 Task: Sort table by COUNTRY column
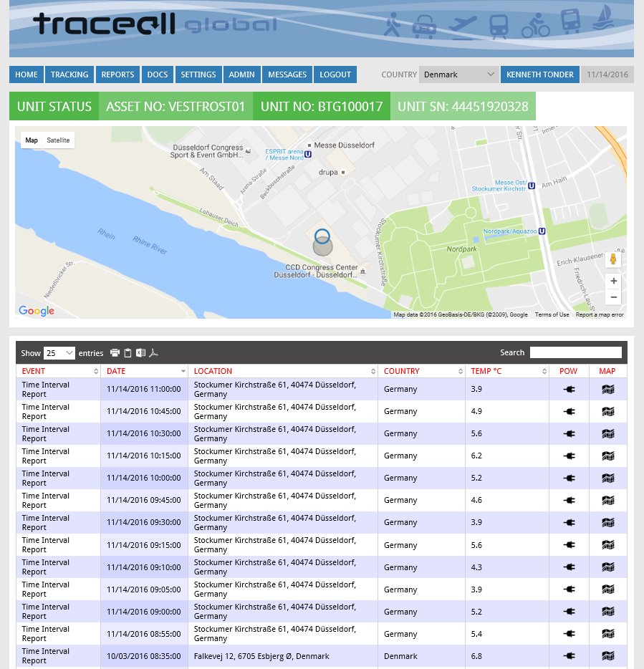click(x=422, y=371)
